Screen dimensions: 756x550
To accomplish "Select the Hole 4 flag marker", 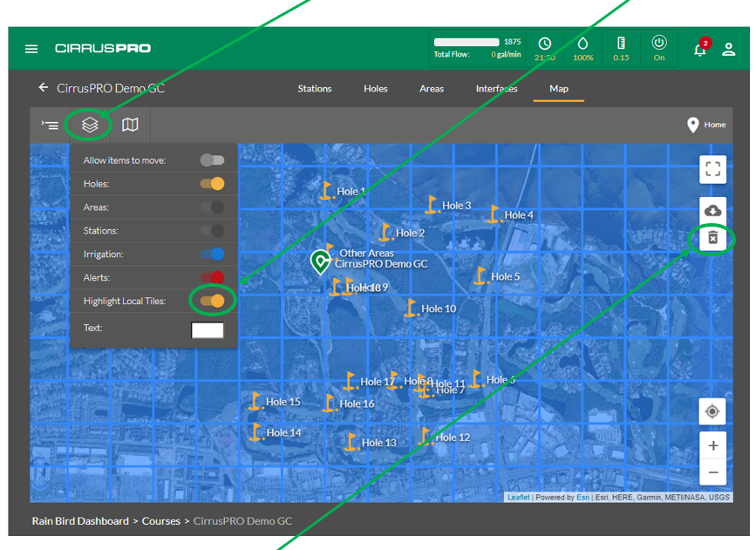I will click(x=494, y=214).
